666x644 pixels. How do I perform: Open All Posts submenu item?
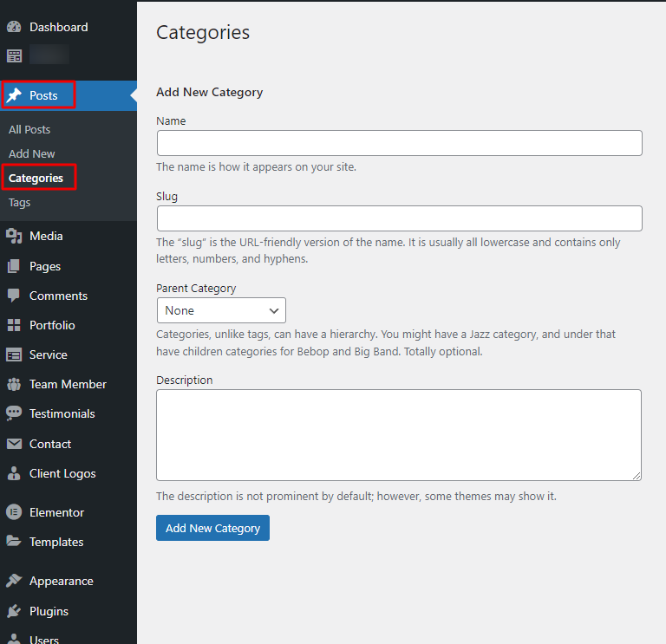[x=29, y=129]
